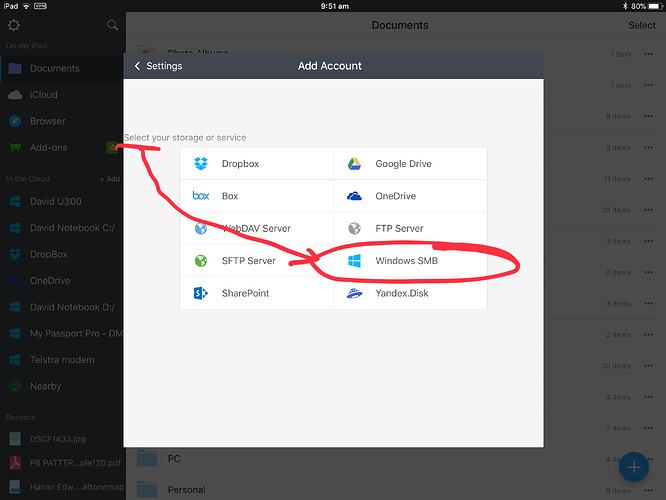
Task: Open recent PB PATTER...ple120.pdf file
Action: pyautogui.click(x=62, y=463)
